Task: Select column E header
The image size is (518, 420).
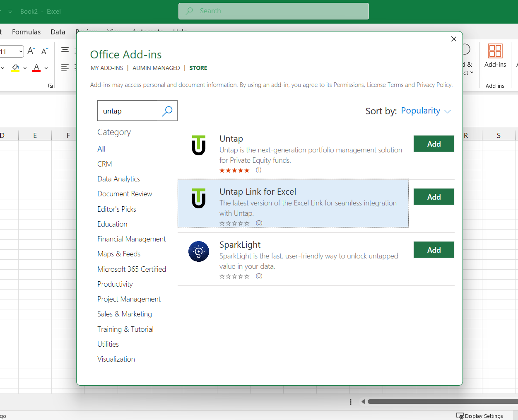Action: [35, 135]
